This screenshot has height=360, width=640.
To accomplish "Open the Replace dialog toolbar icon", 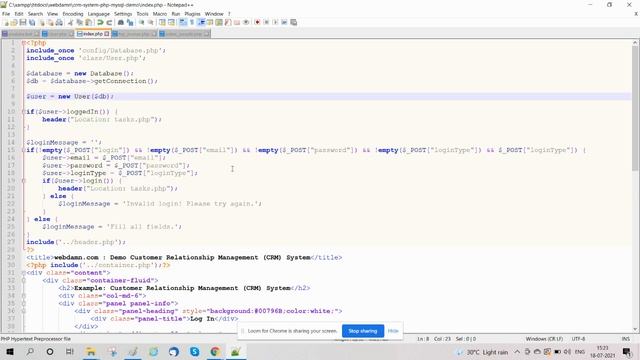I will tap(130, 22).
